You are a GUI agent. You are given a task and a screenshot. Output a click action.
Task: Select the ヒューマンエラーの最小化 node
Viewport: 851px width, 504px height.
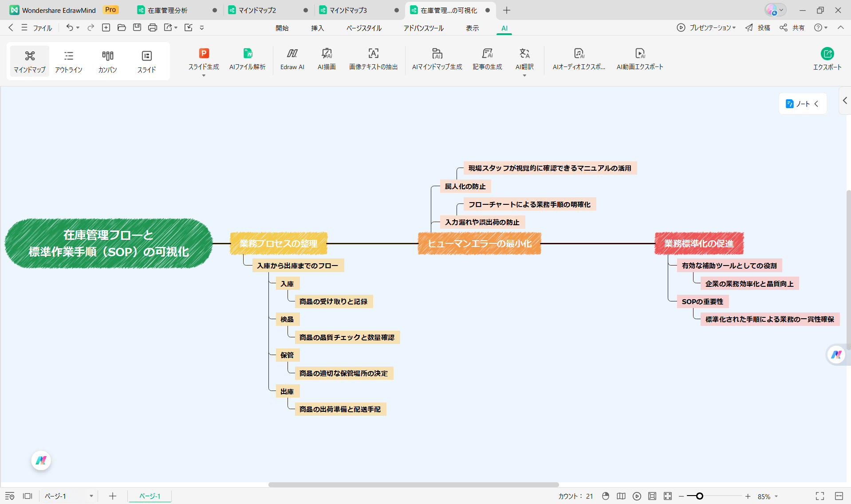coord(479,243)
